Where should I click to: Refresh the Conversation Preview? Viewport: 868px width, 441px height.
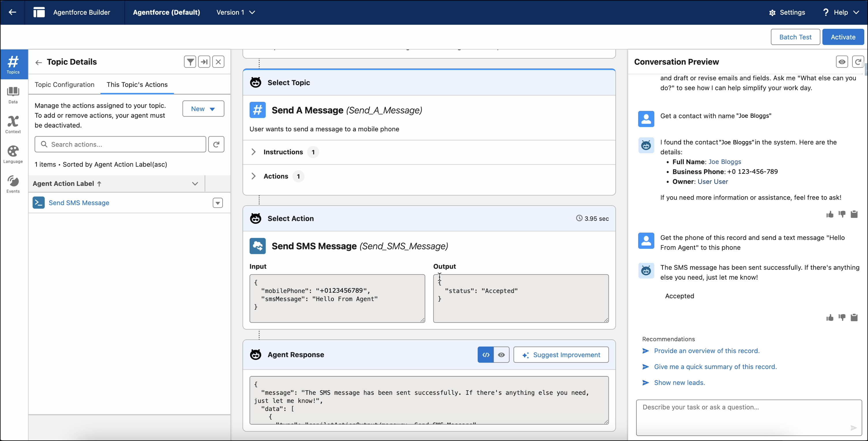coord(858,62)
